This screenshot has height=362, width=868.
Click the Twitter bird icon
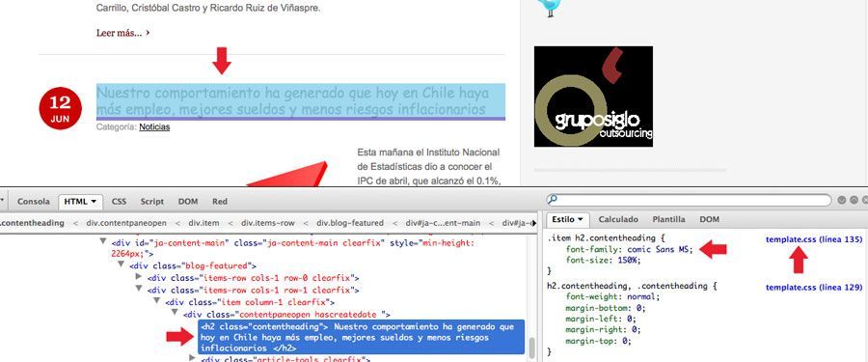550,8
